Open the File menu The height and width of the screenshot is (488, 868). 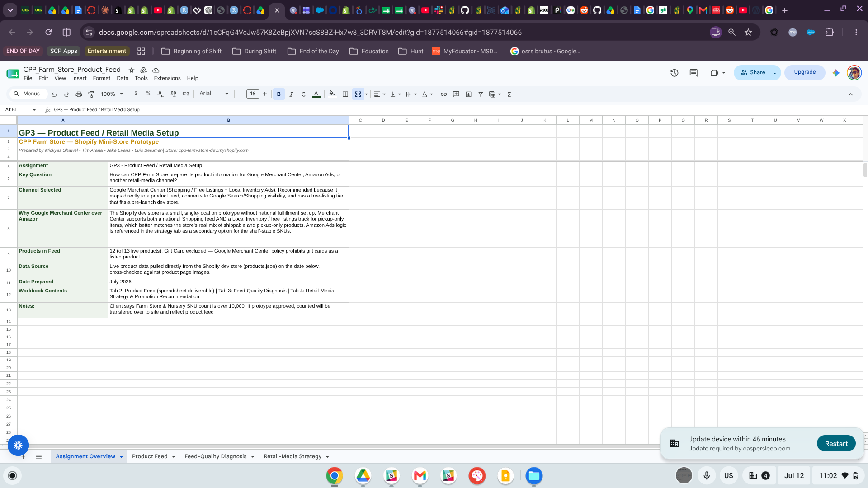click(x=28, y=78)
